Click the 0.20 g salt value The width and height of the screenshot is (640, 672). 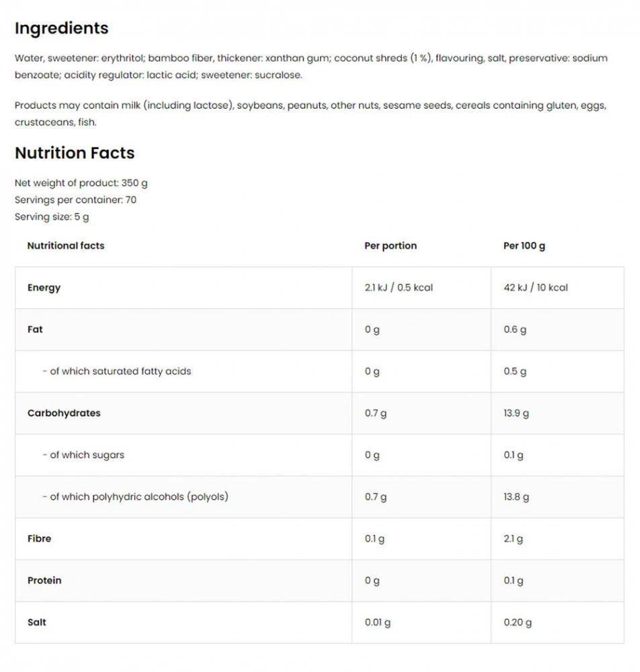click(517, 622)
